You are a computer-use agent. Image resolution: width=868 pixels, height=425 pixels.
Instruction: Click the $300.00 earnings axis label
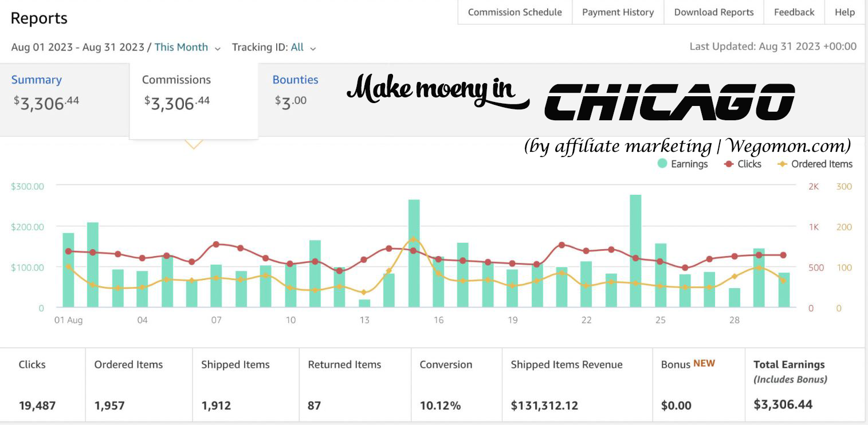click(x=27, y=186)
